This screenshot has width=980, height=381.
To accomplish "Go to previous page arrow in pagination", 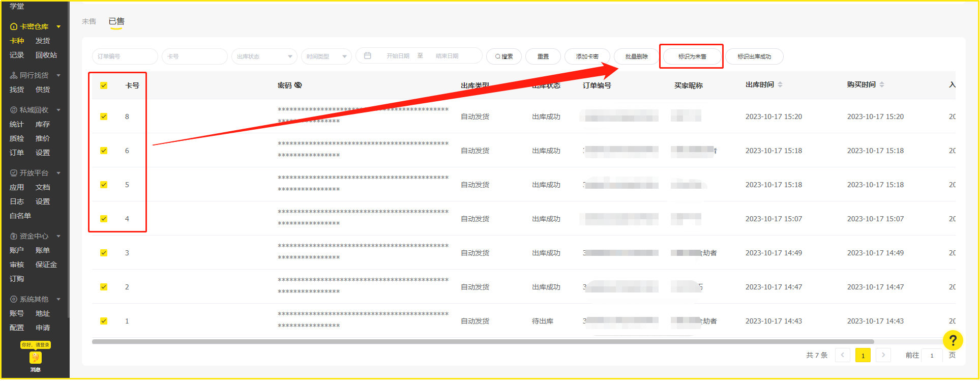I will (x=843, y=355).
